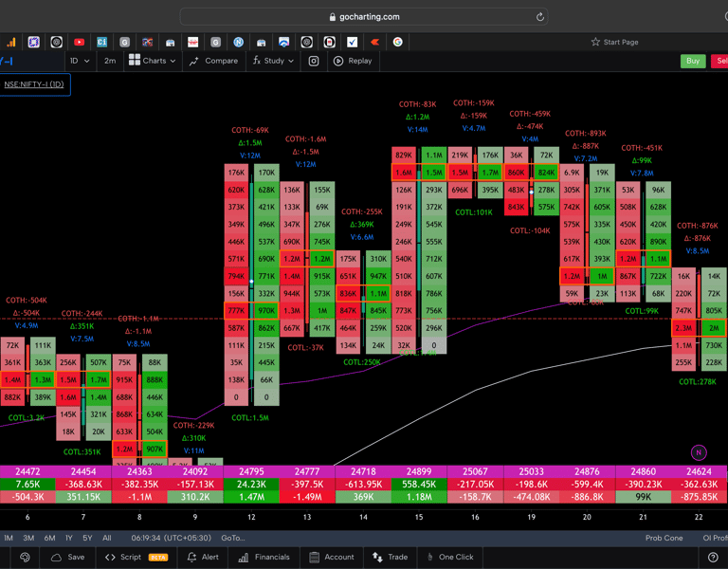Click the 24624 close value cell

(x=699, y=471)
